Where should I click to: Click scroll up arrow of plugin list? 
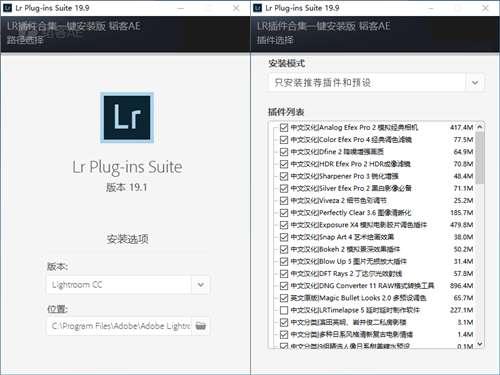(x=480, y=127)
